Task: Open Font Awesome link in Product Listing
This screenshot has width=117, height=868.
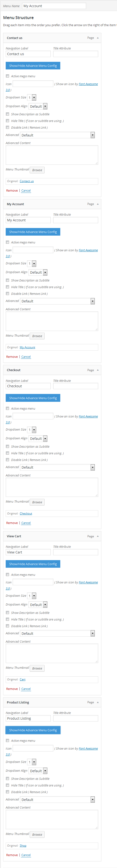Action: point(89,748)
